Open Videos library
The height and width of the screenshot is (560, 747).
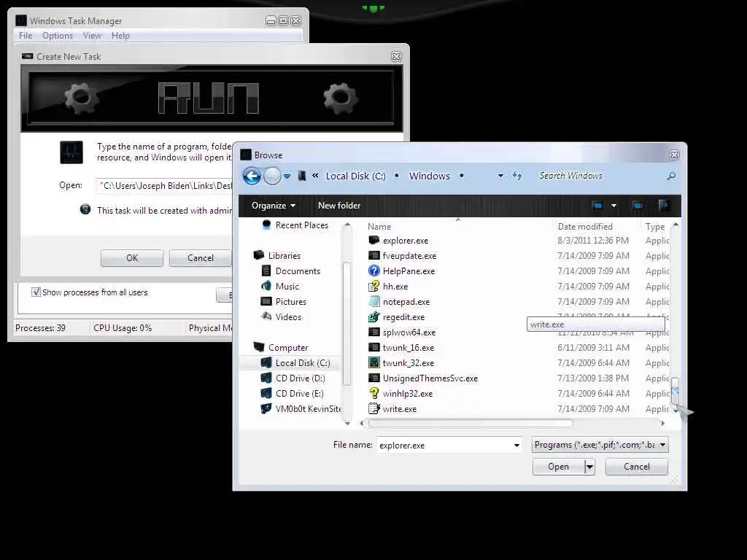288,316
